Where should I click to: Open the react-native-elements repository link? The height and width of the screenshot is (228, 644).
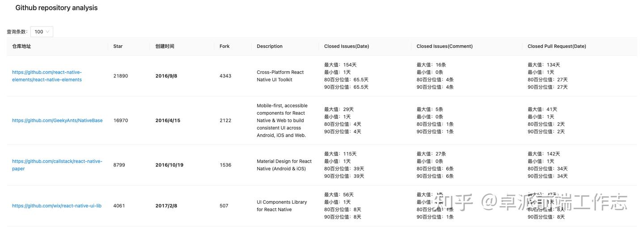(47, 76)
